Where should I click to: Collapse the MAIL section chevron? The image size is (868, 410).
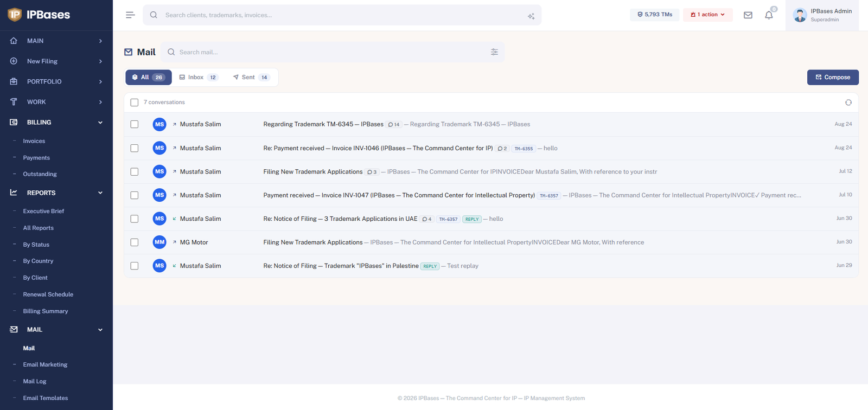(100, 330)
